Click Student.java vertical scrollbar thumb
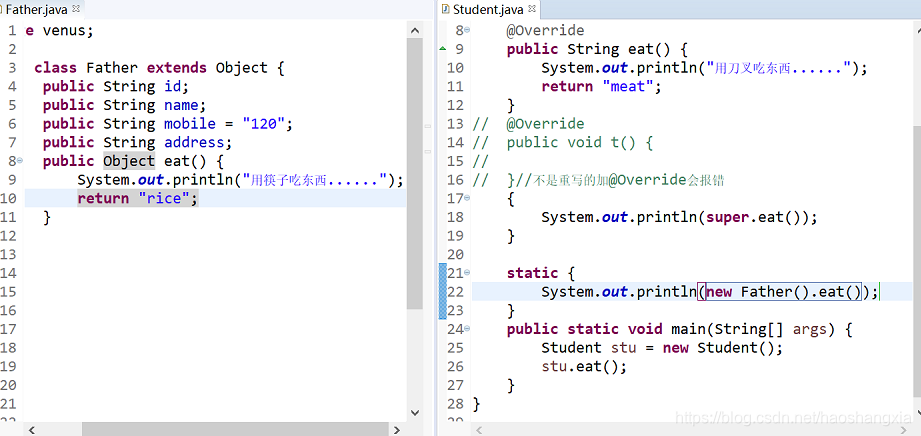This screenshot has width=921, height=436. (915, 263)
